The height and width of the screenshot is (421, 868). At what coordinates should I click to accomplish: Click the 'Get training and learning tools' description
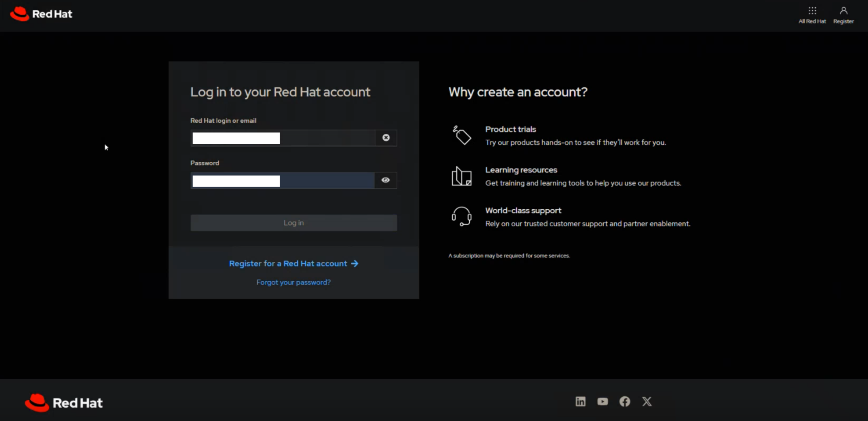click(x=583, y=183)
